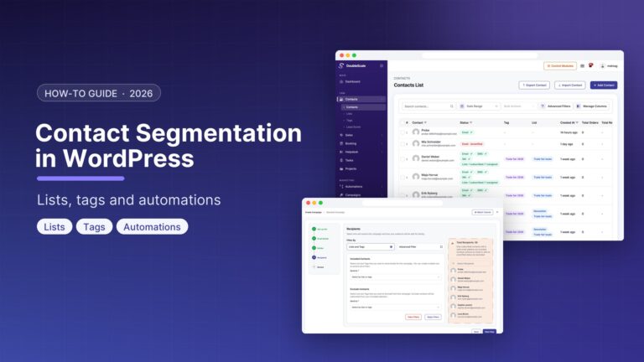Viewport: 644px width, 362px height.
Task: Expand the Sales chevron in the sidebar
Action: point(382,135)
